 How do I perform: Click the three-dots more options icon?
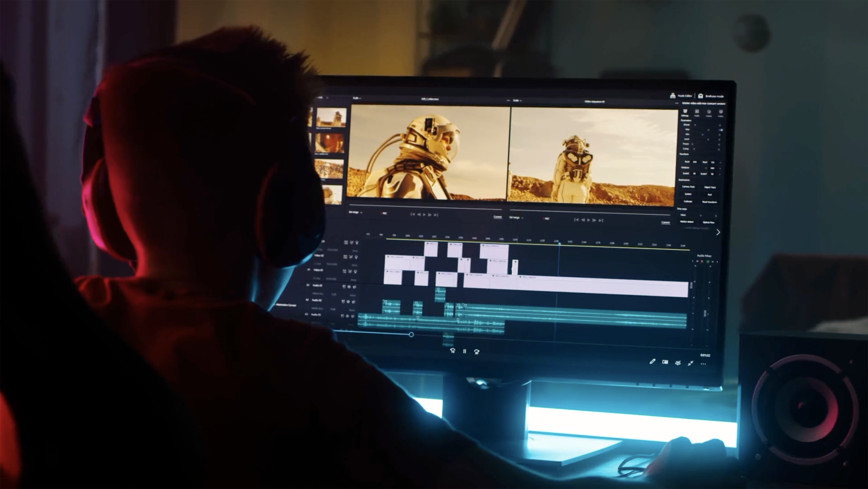(x=703, y=364)
